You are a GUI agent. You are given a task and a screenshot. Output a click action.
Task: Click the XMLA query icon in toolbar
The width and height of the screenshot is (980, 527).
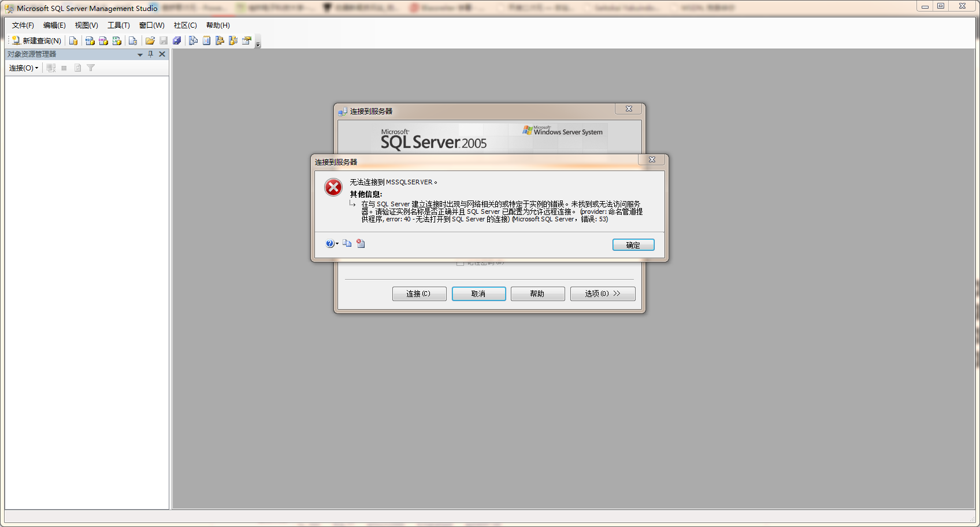click(117, 40)
